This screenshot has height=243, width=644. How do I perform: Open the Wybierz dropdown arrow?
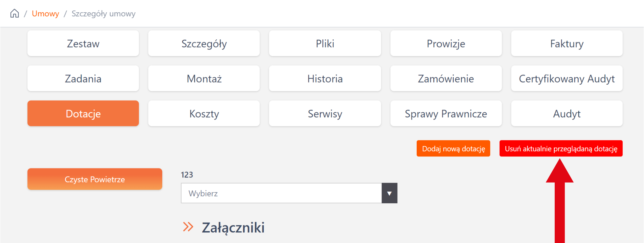tap(389, 193)
